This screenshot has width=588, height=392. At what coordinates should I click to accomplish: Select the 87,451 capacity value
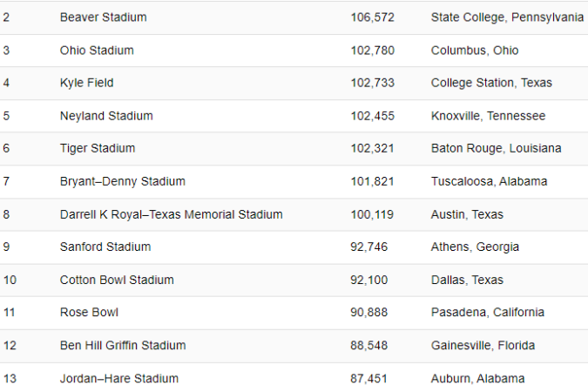tap(368, 378)
